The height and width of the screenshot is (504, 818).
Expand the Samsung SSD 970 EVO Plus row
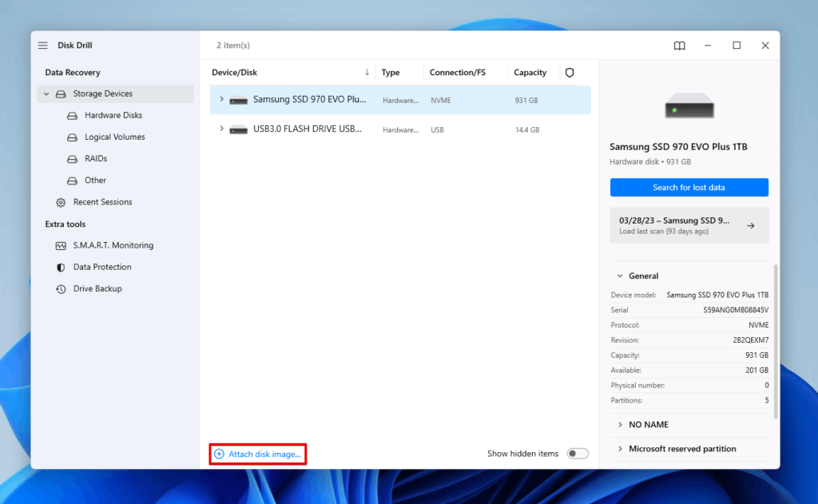coord(221,99)
